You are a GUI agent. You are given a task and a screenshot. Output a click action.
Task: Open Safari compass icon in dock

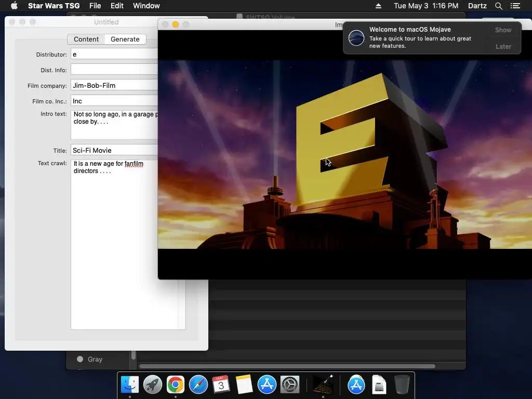(x=198, y=385)
